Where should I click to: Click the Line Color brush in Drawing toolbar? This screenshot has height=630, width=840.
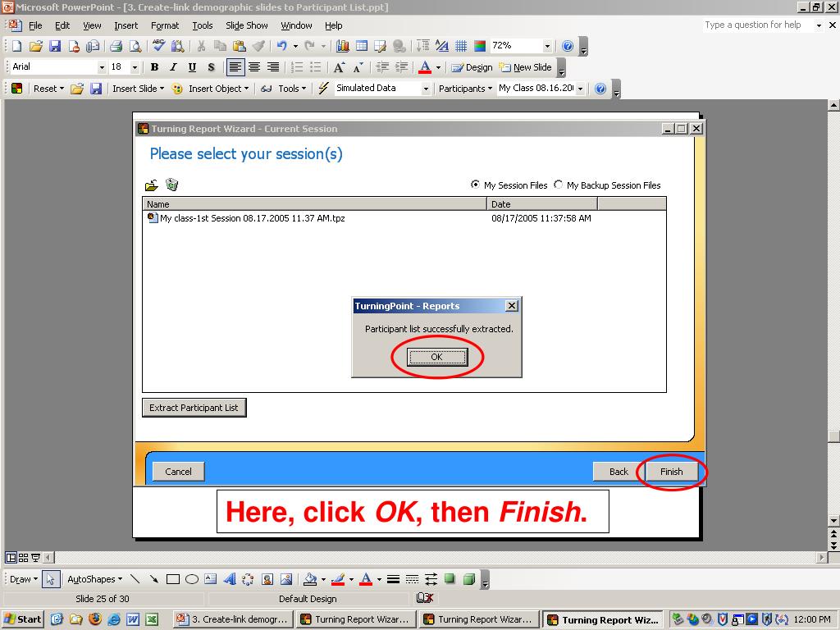coord(338,579)
